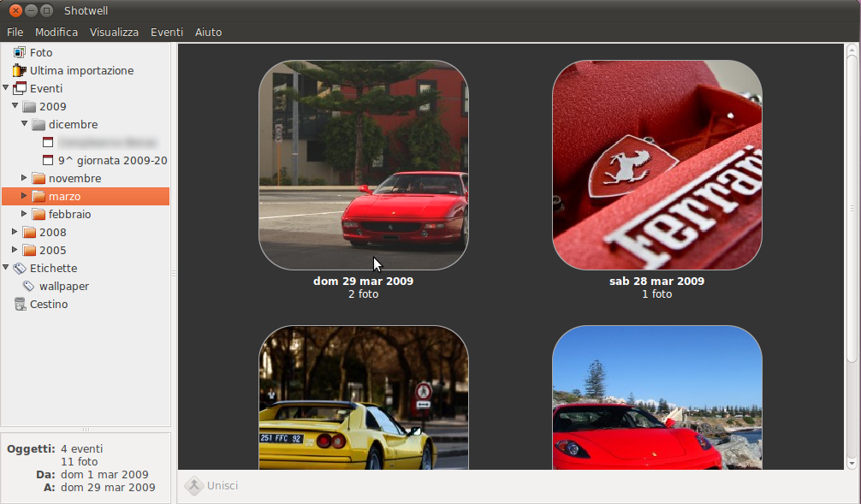The height and width of the screenshot is (504, 861).
Task: Open the Modifica menu
Action: [56, 32]
